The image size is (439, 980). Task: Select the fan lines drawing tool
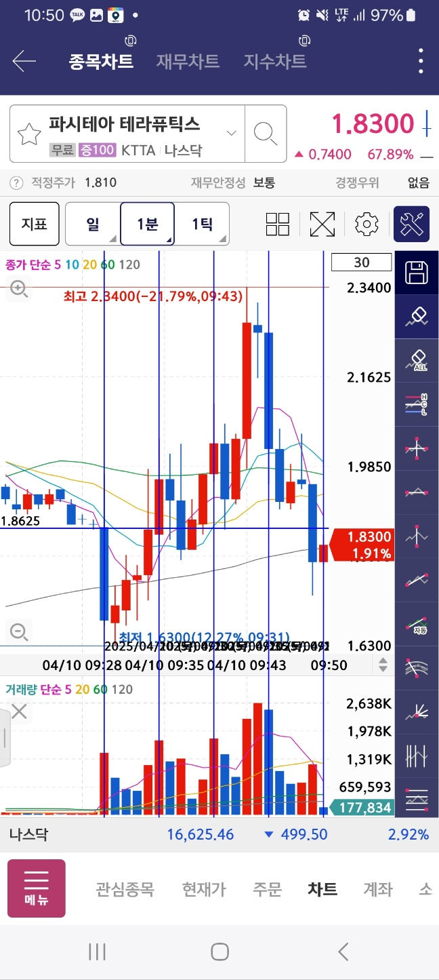[x=416, y=711]
